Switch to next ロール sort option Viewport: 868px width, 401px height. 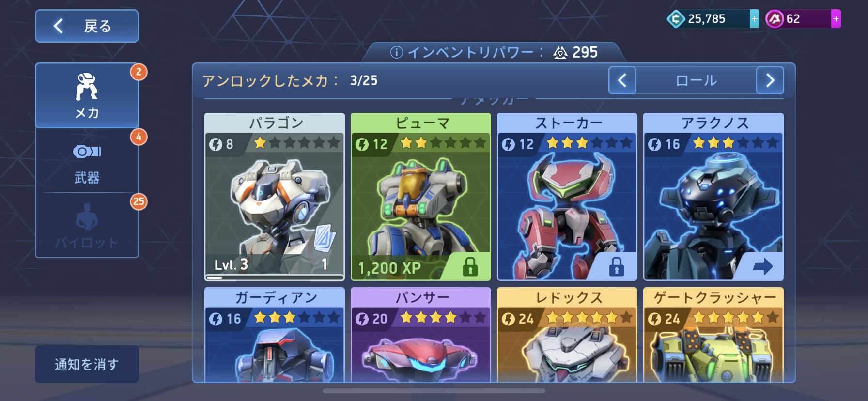(770, 80)
